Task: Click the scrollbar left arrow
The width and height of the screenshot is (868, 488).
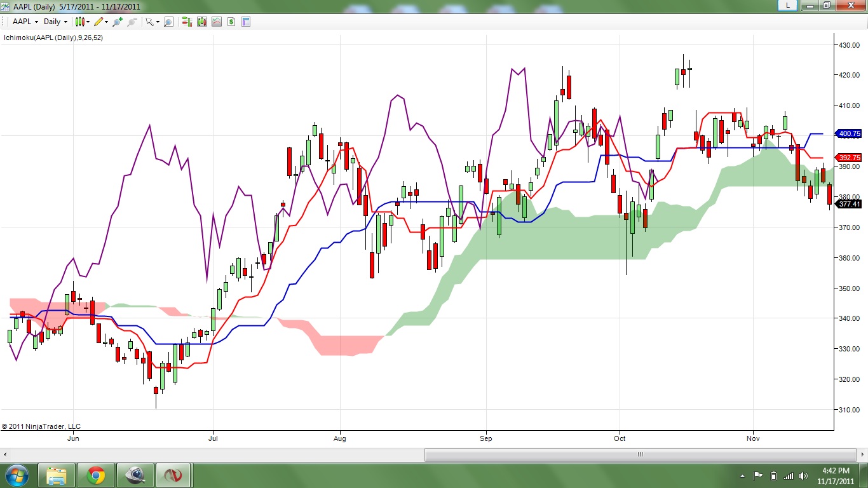Action: point(6,455)
